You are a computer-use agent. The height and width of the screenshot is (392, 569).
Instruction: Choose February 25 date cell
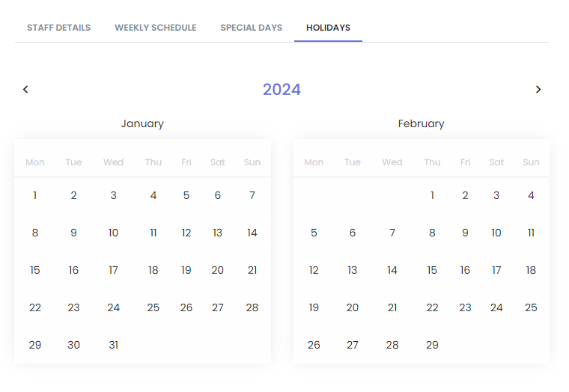pos(531,307)
